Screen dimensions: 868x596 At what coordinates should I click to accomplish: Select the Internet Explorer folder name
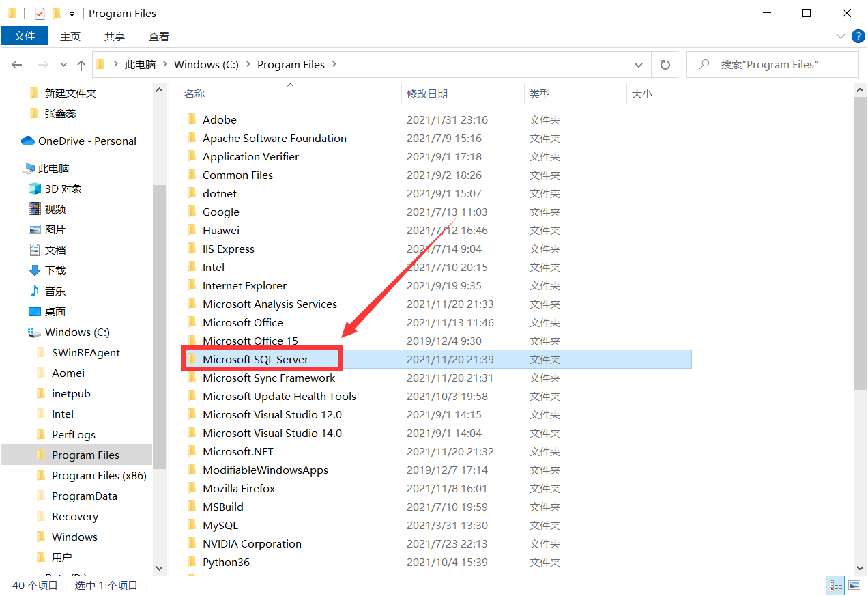244,285
